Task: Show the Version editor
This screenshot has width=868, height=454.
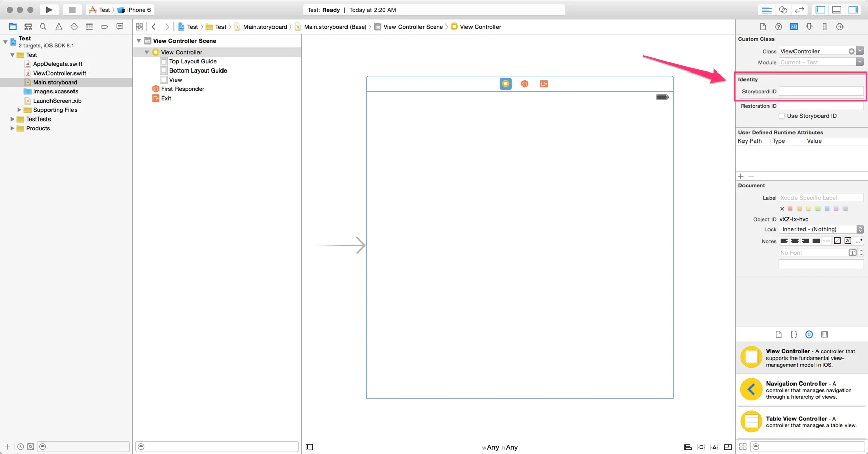Action: click(799, 10)
